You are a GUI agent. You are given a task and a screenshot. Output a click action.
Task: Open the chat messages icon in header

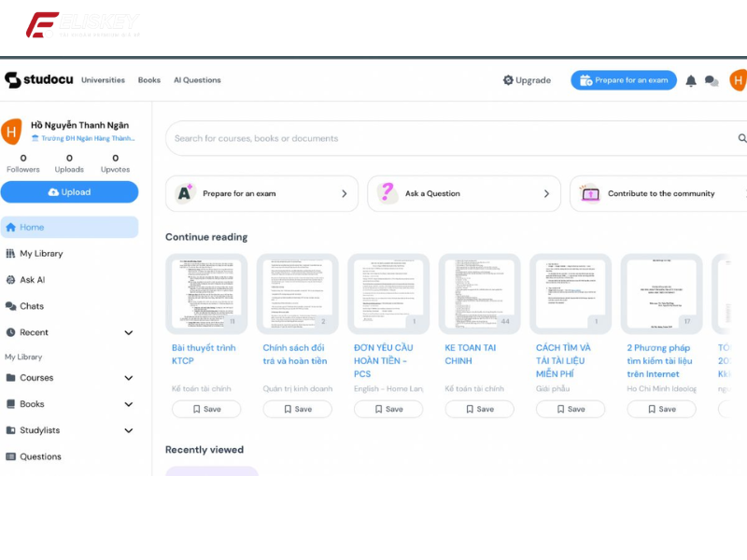pyautogui.click(x=712, y=80)
